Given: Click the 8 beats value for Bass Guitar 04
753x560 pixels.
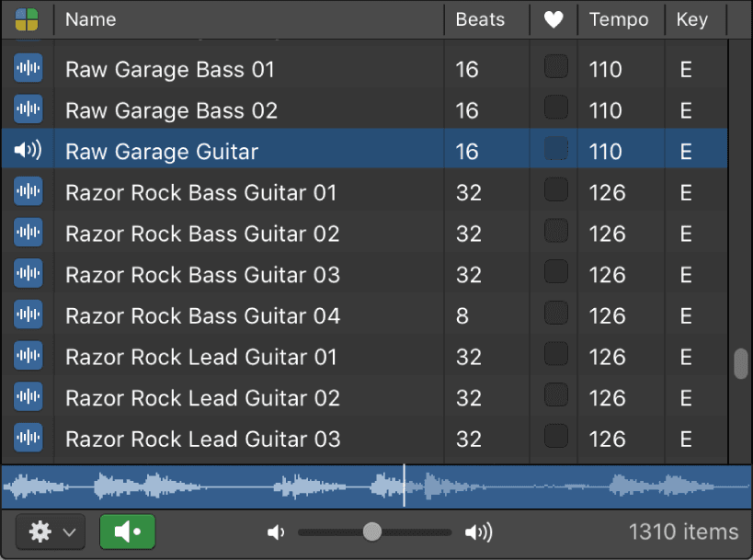Looking at the screenshot, I should click(x=462, y=316).
